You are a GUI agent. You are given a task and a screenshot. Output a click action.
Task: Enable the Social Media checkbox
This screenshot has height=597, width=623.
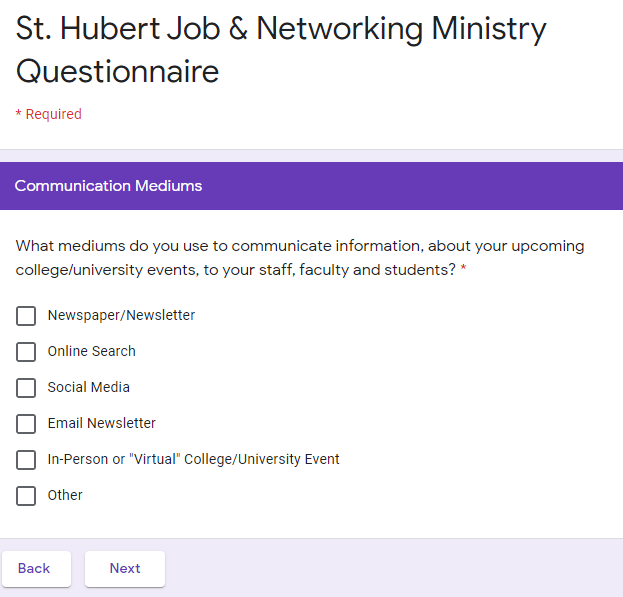(x=26, y=388)
